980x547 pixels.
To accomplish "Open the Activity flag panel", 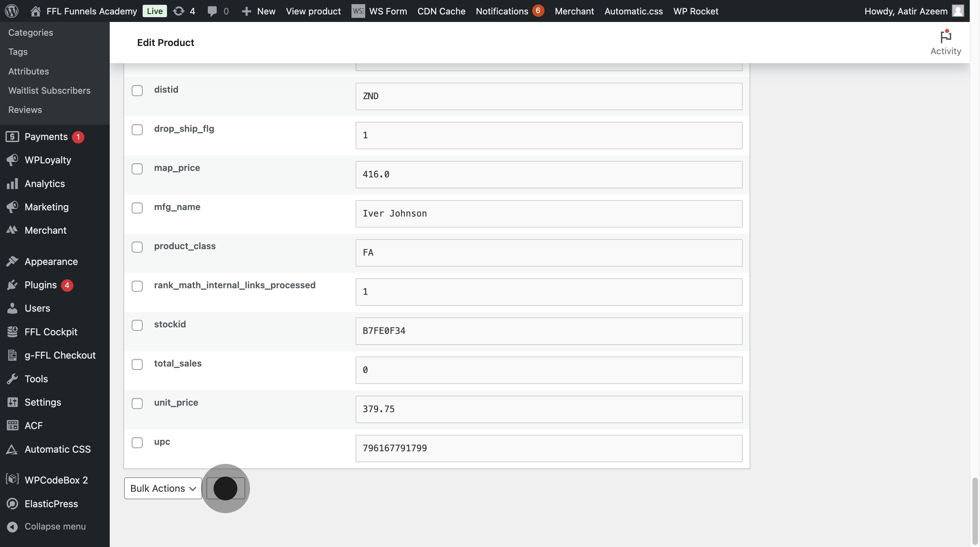I will (x=945, y=42).
